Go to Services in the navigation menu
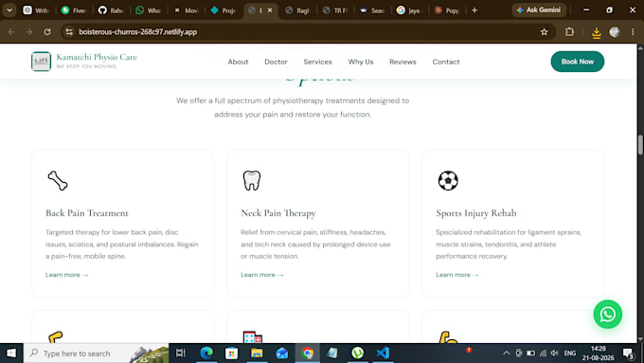 [x=317, y=62]
